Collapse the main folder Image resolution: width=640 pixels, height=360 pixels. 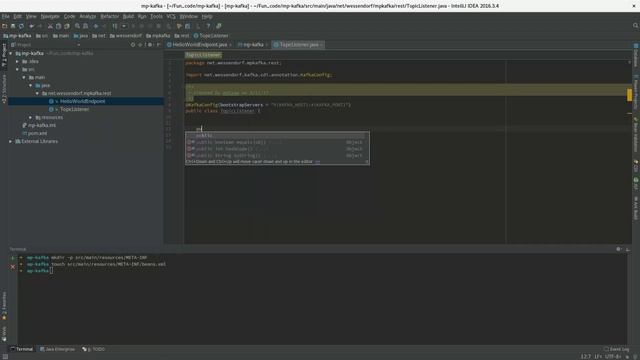pyautogui.click(x=24, y=78)
